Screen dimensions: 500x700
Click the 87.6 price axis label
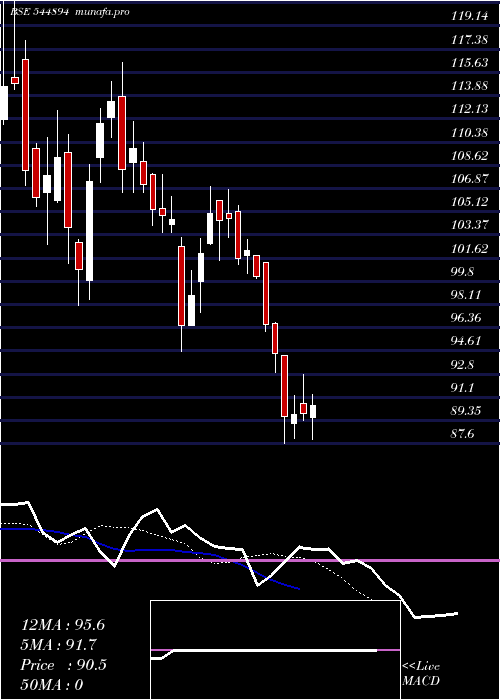click(462, 434)
